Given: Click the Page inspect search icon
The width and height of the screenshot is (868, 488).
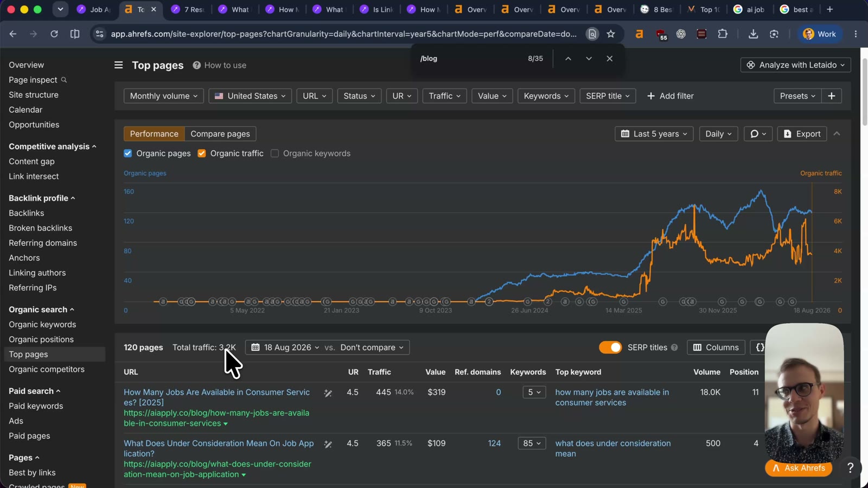Looking at the screenshot, I should [x=64, y=80].
